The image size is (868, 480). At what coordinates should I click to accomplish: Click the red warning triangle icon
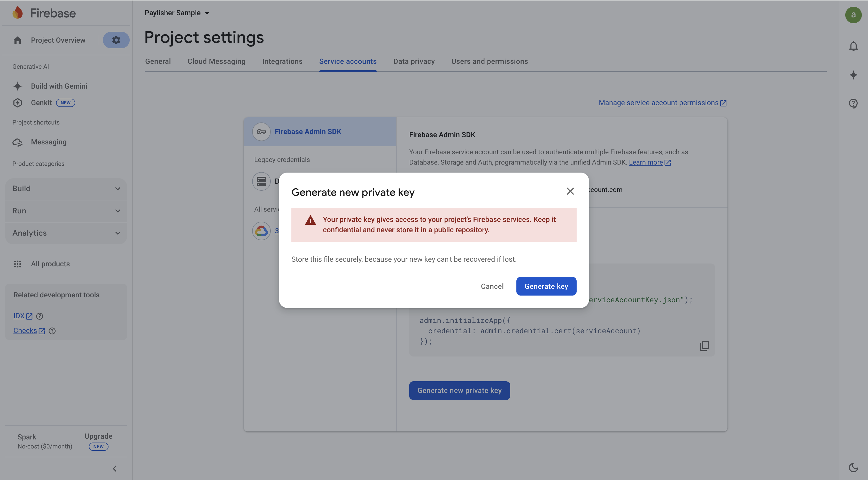coord(310,220)
